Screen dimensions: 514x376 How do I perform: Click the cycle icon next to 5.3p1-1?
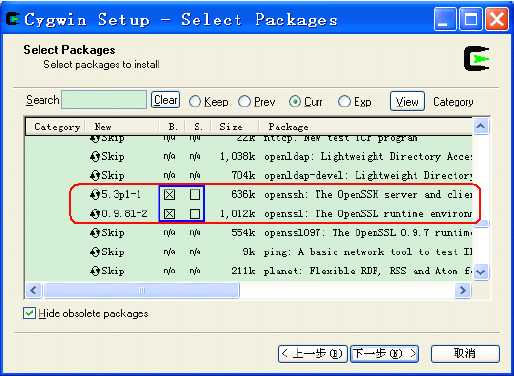(95, 195)
